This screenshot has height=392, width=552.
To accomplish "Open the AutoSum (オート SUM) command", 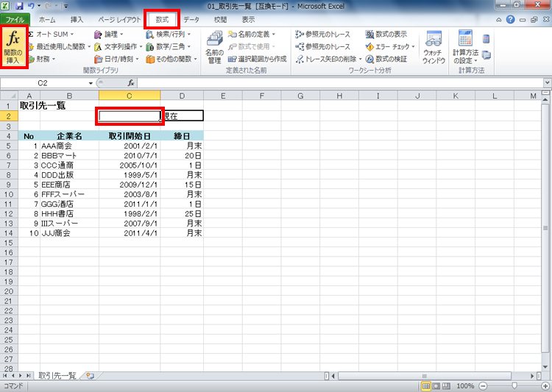I will (52, 34).
